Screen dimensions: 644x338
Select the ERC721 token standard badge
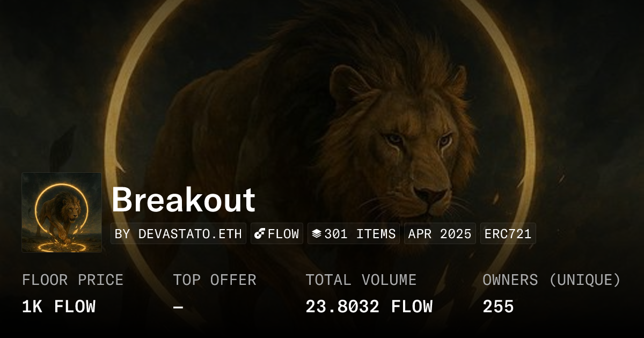click(x=508, y=234)
